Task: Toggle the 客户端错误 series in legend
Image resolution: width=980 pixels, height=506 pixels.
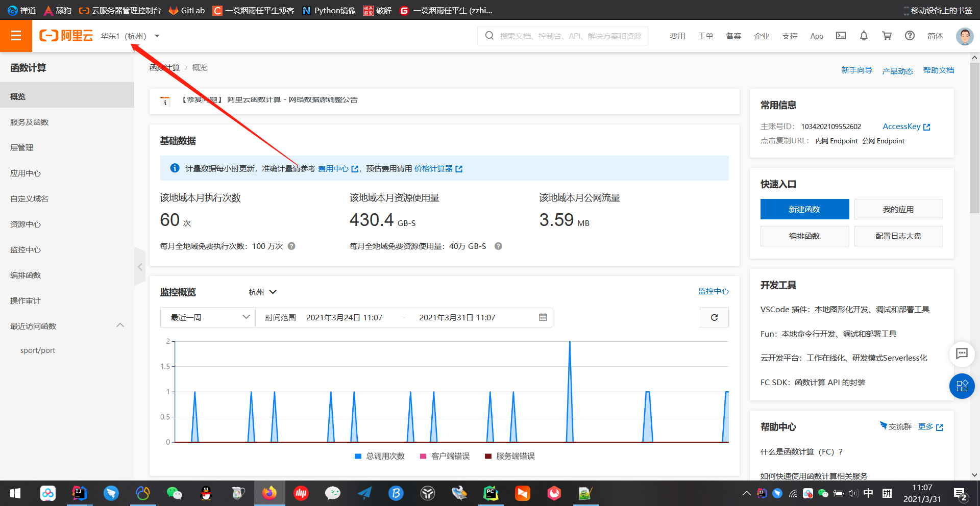Action: tap(445, 456)
